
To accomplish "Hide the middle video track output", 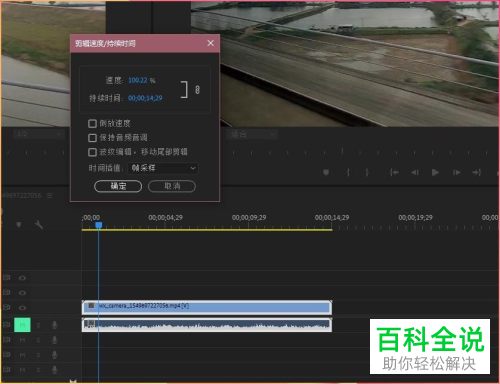I will 22,293.
